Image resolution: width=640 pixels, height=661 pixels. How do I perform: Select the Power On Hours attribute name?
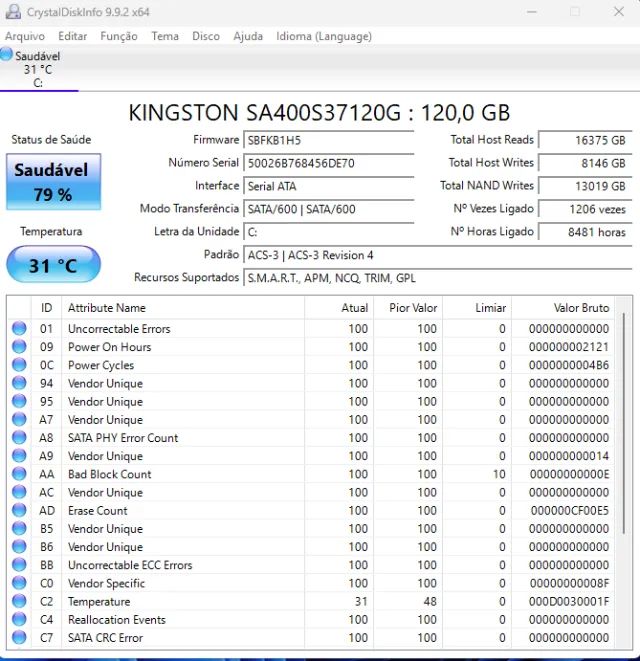point(110,347)
